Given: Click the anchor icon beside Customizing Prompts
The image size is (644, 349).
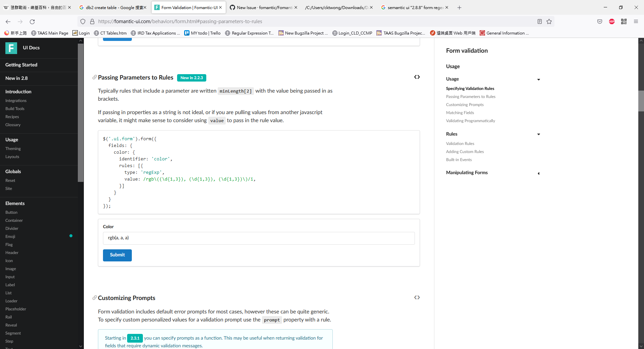Looking at the screenshot, I should point(94,297).
